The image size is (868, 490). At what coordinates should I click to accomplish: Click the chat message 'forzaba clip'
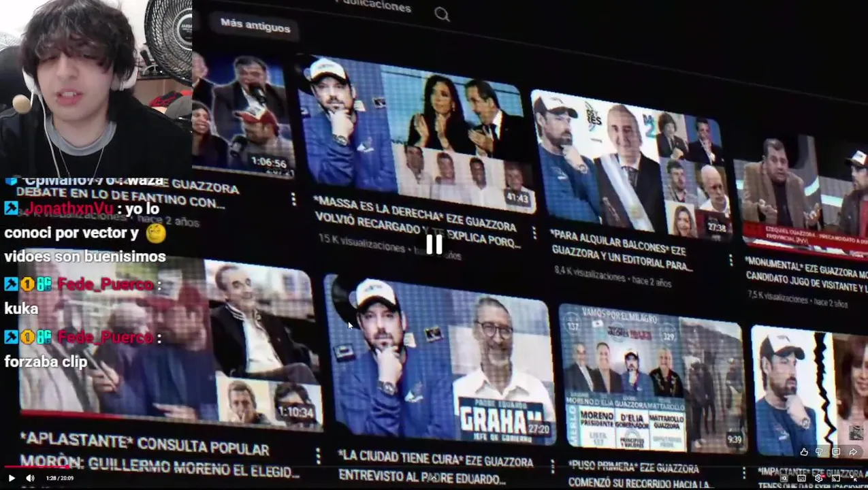tap(46, 361)
